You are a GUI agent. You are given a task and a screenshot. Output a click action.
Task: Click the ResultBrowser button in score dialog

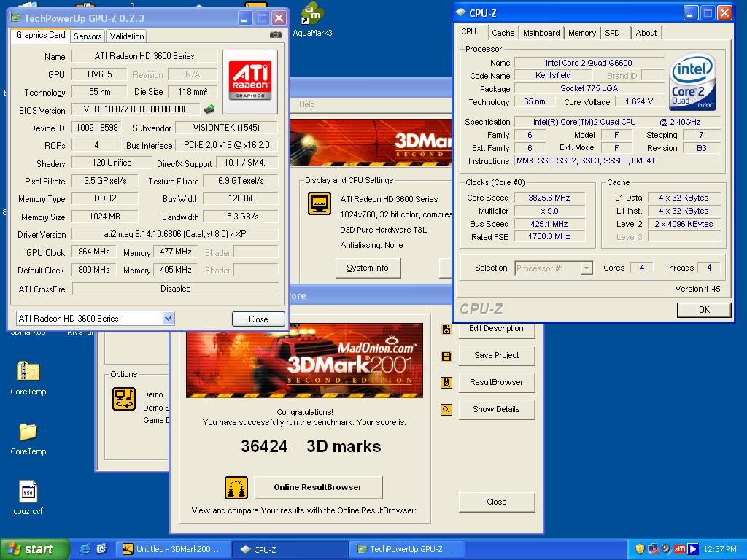496,382
